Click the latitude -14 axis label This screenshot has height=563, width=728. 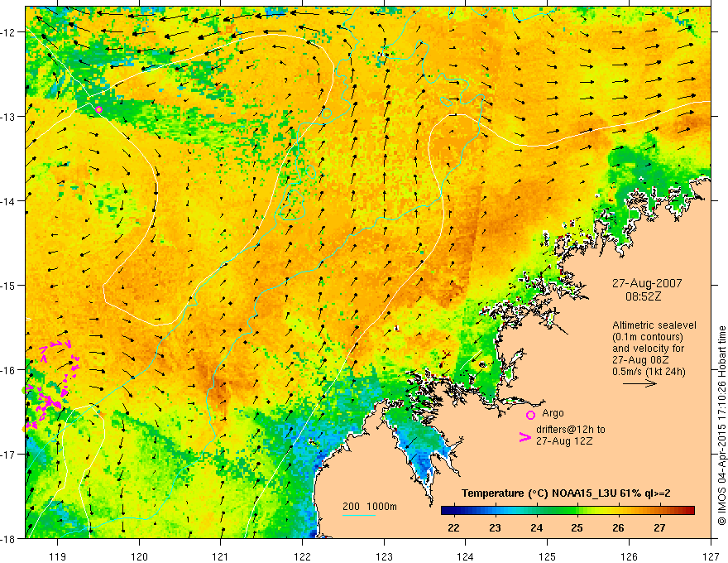(9, 201)
